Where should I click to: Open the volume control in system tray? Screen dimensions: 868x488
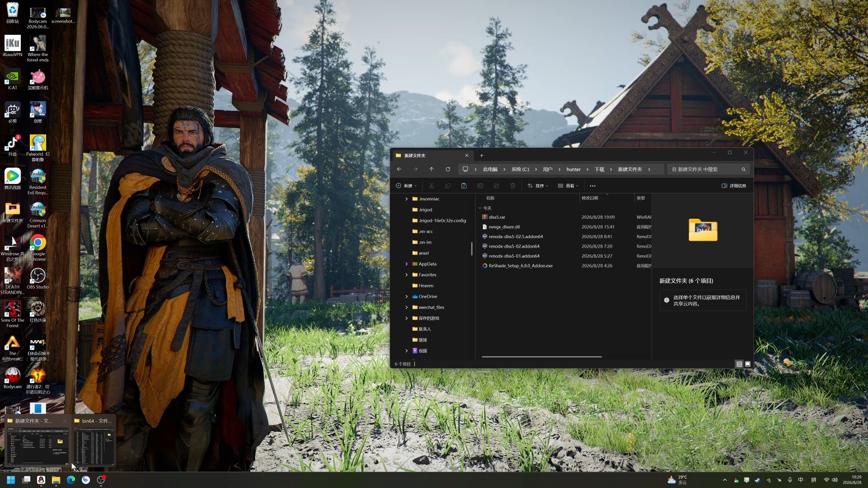pos(835,480)
